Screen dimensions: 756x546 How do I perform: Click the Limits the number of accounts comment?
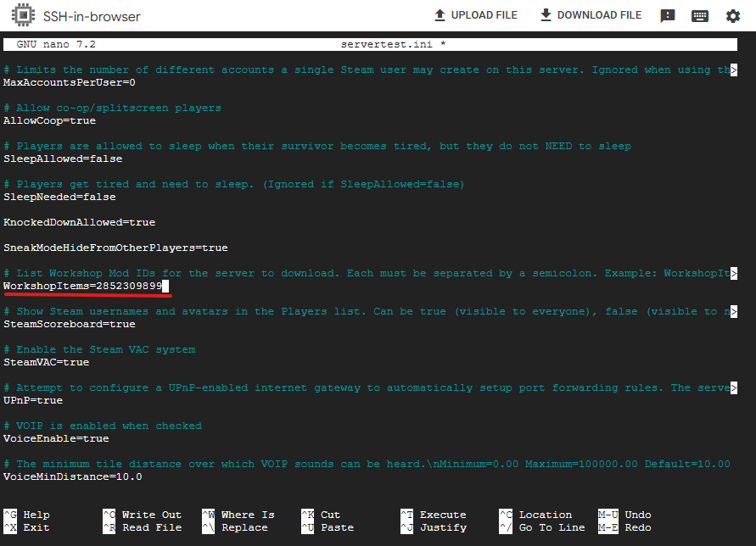pyautogui.click(x=367, y=70)
